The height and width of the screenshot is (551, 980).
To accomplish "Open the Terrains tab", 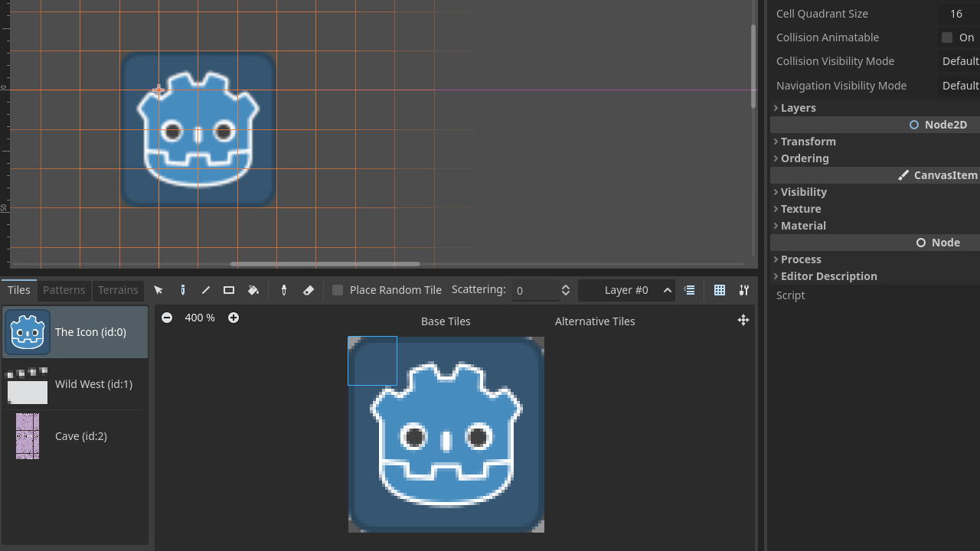I will pyautogui.click(x=118, y=290).
